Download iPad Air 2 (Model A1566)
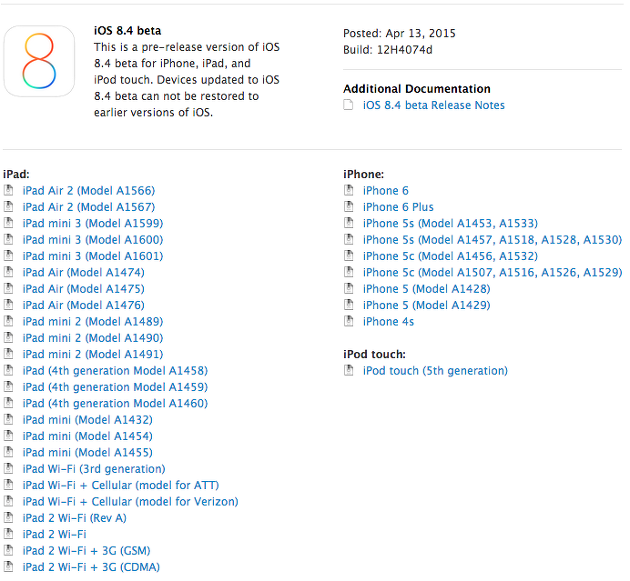This screenshot has width=630, height=581. (89, 190)
